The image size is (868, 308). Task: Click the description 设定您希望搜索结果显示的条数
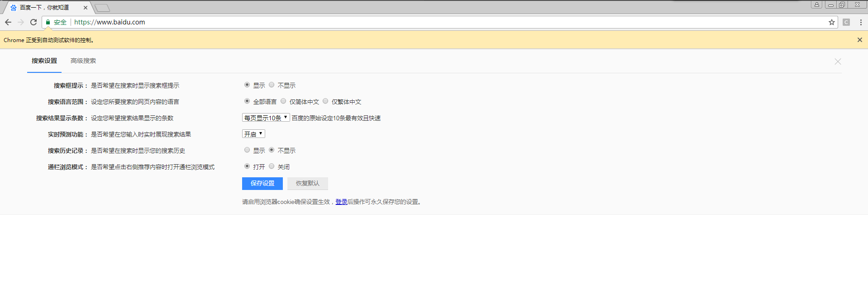132,118
